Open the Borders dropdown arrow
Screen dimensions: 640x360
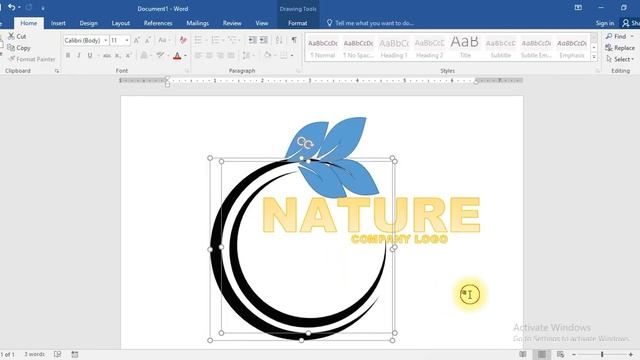(292, 55)
